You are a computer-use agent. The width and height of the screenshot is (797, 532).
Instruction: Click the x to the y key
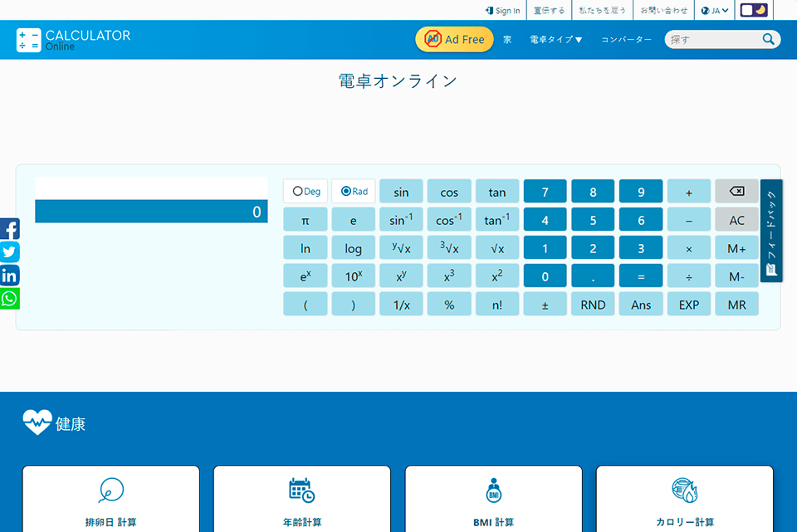pos(401,276)
